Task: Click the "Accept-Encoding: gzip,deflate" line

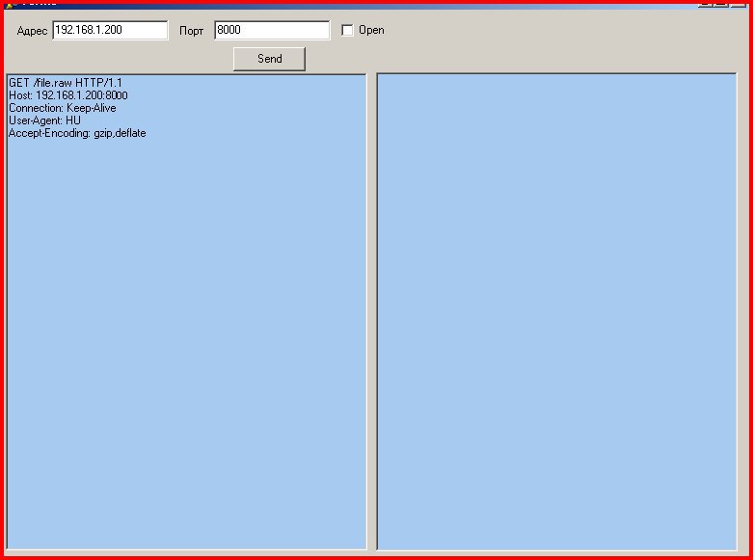Action: tap(77, 133)
